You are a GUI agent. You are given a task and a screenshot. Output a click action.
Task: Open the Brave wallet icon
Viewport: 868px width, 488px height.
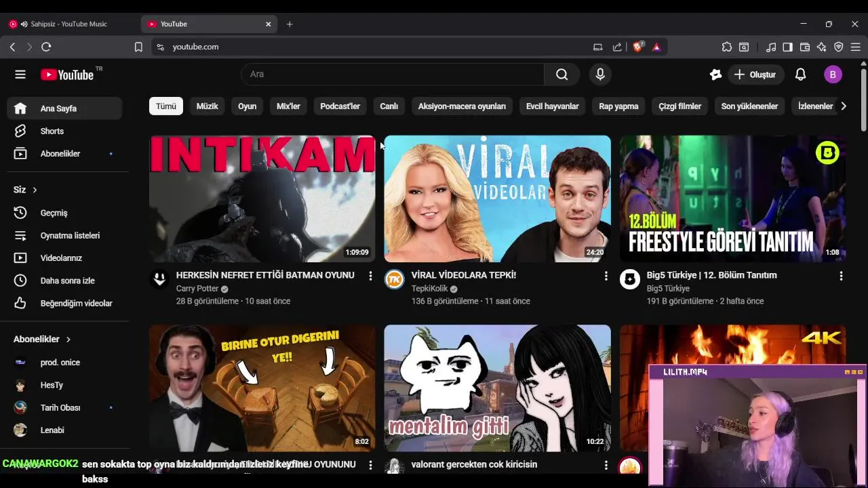click(x=805, y=47)
